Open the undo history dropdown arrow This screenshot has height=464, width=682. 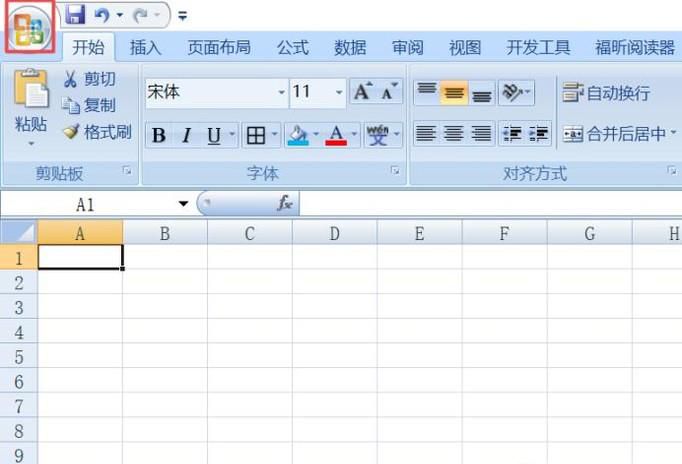coord(120,15)
